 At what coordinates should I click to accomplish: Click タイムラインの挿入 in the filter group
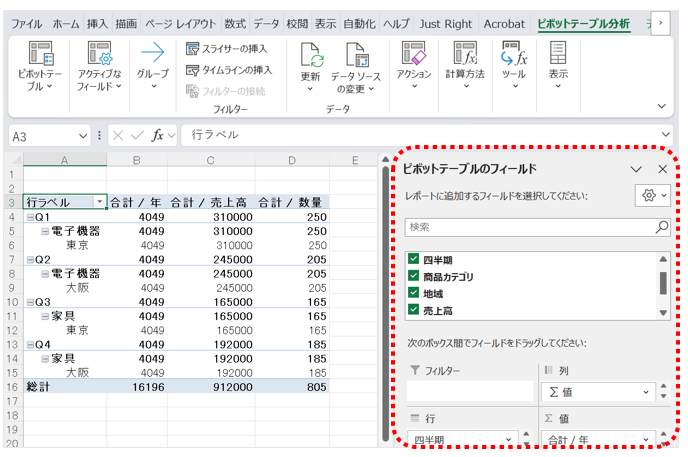(x=229, y=70)
